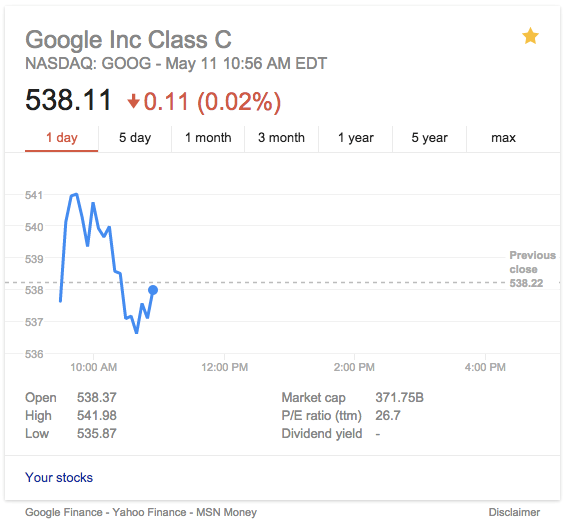Image resolution: width=566 pixels, height=524 pixels.
Task: Click the 12:00 PM axis label
Action: tap(225, 367)
